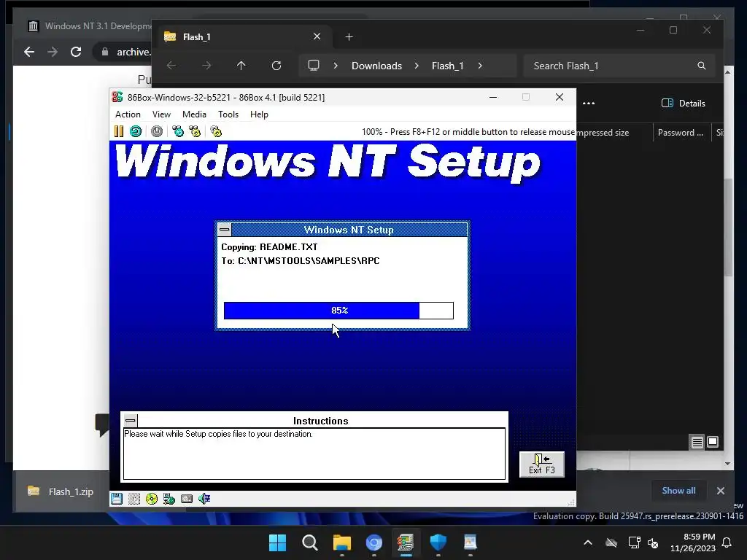747x560 pixels.
Task: Expand the chevron after the This PC icon
Action: pyautogui.click(x=336, y=66)
